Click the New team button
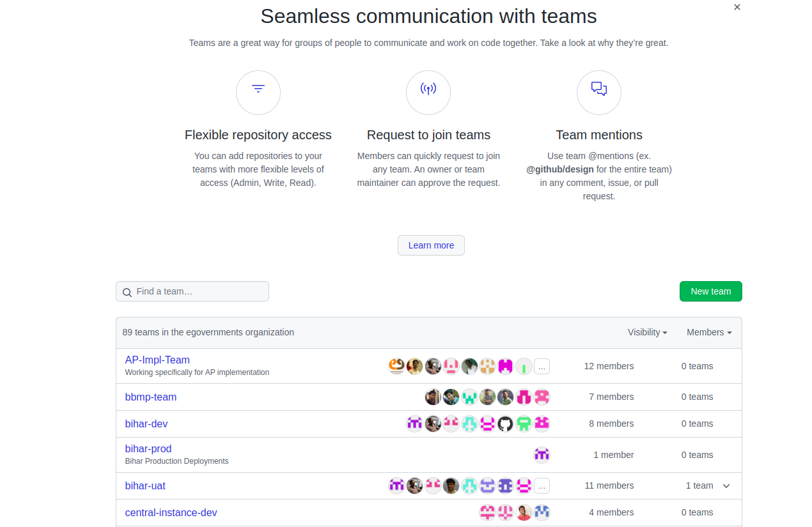 [710, 291]
